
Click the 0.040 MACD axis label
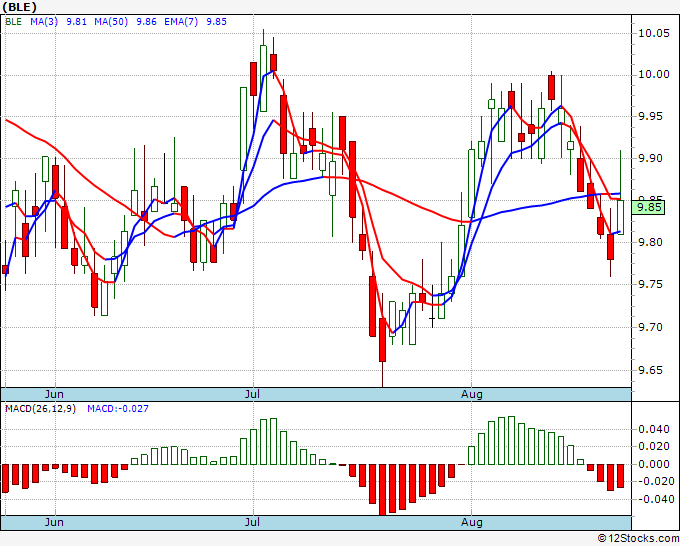coord(654,429)
